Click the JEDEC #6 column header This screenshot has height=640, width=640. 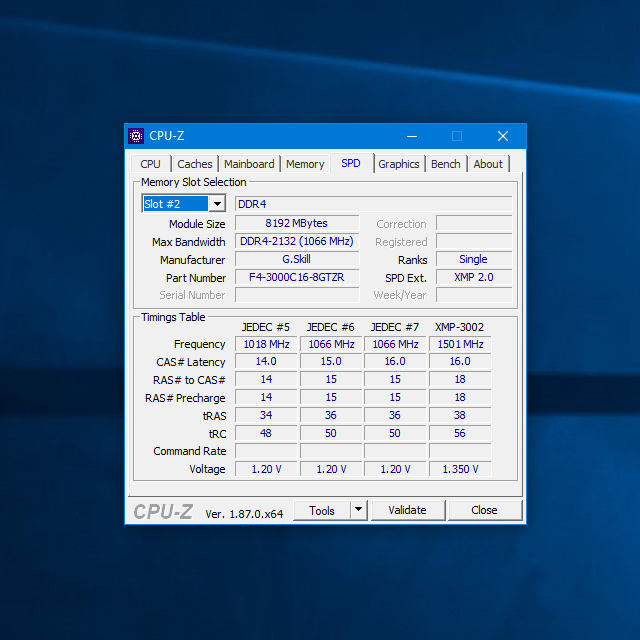coord(331,327)
